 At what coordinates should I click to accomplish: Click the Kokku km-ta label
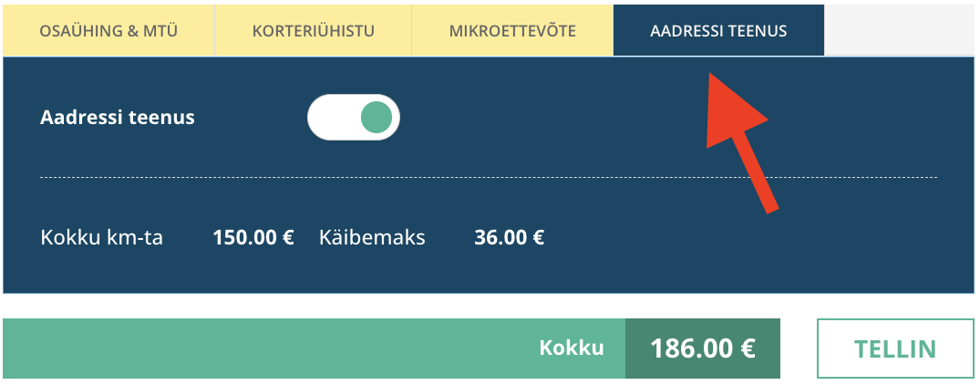tap(102, 238)
